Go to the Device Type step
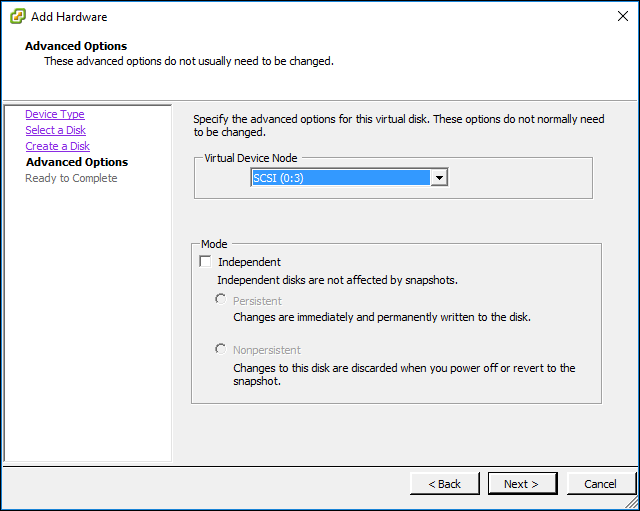 tap(55, 114)
